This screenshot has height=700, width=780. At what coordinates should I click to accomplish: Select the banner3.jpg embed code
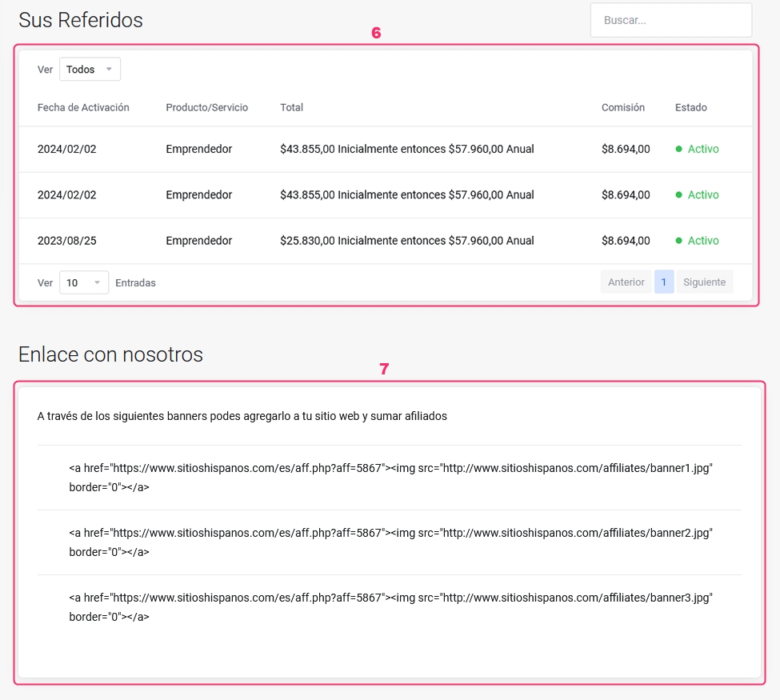pos(390,606)
